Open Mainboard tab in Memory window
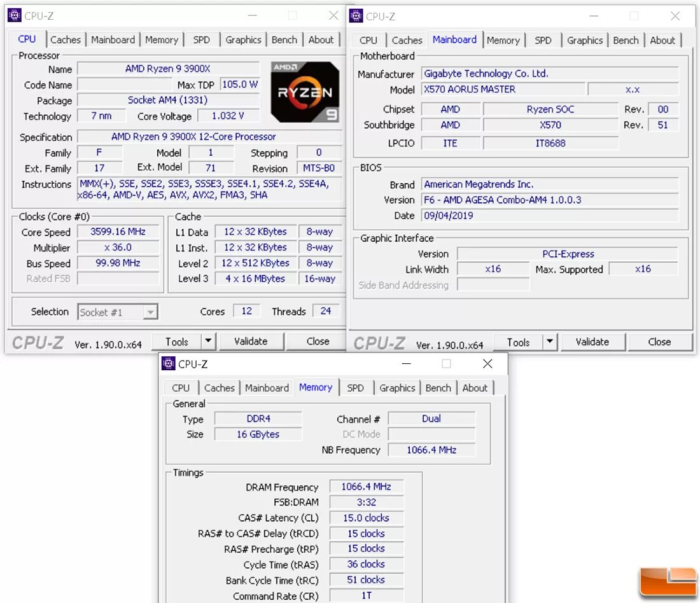The width and height of the screenshot is (700, 603). pyautogui.click(x=267, y=388)
